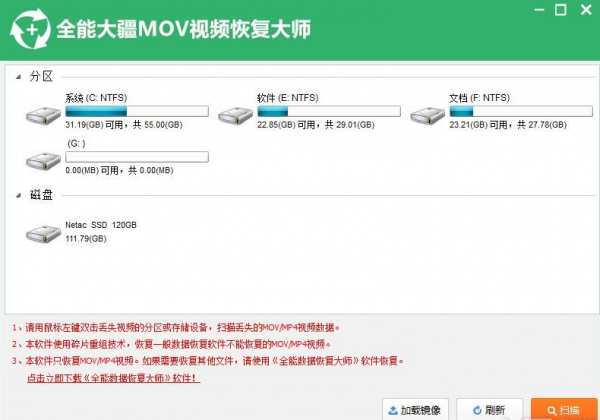Click the Netac SSD 120GB label
The height and width of the screenshot is (420, 600).
point(101,225)
